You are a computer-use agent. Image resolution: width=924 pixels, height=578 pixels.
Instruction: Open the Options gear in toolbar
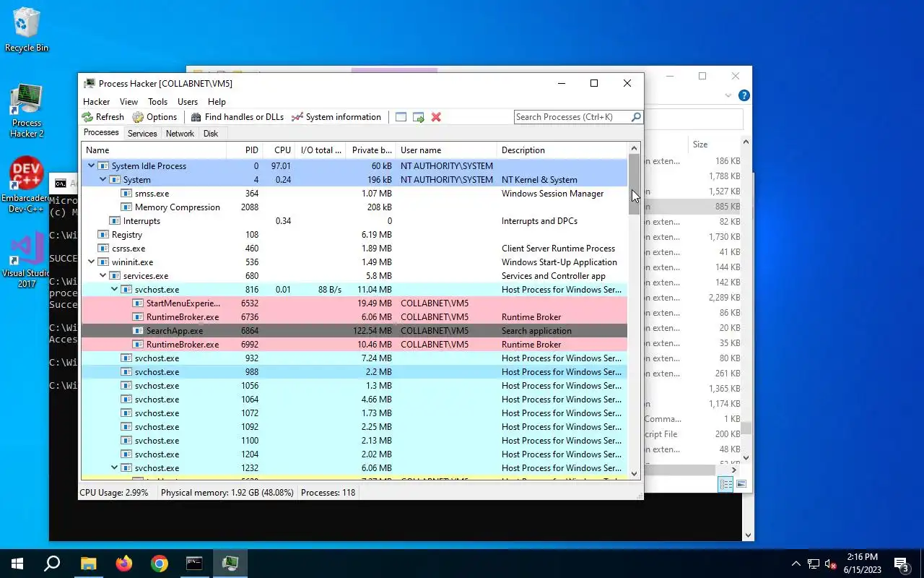[138, 117]
